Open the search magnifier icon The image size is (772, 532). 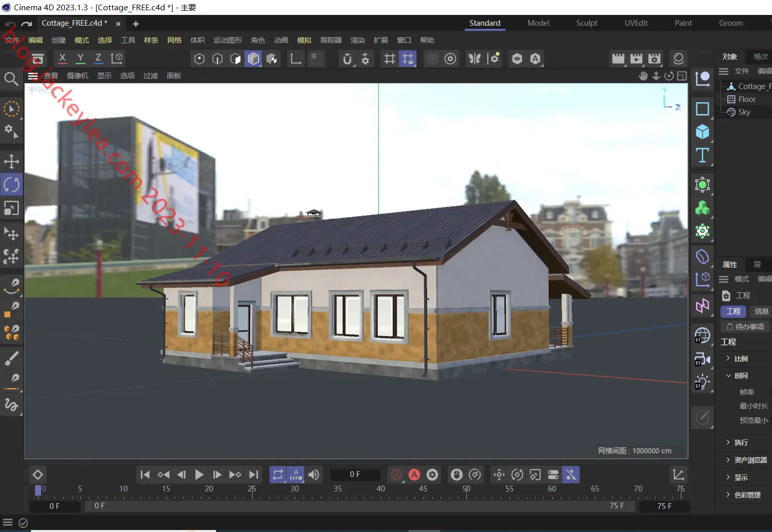click(x=11, y=79)
